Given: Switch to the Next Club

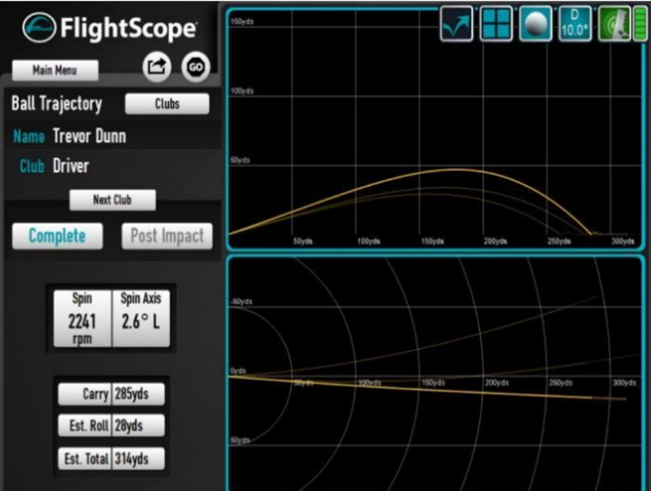Looking at the screenshot, I should (x=113, y=200).
